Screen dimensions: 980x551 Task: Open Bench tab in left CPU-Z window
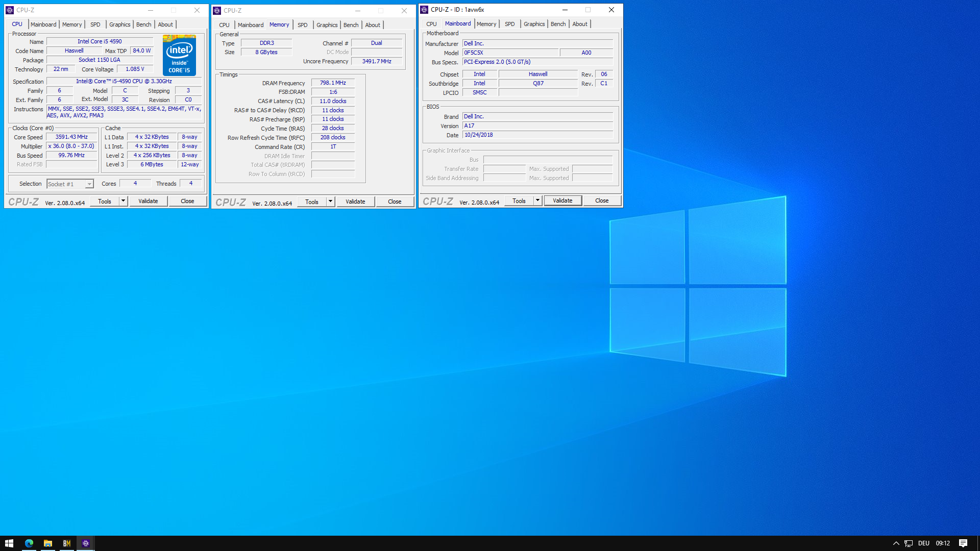tap(144, 24)
